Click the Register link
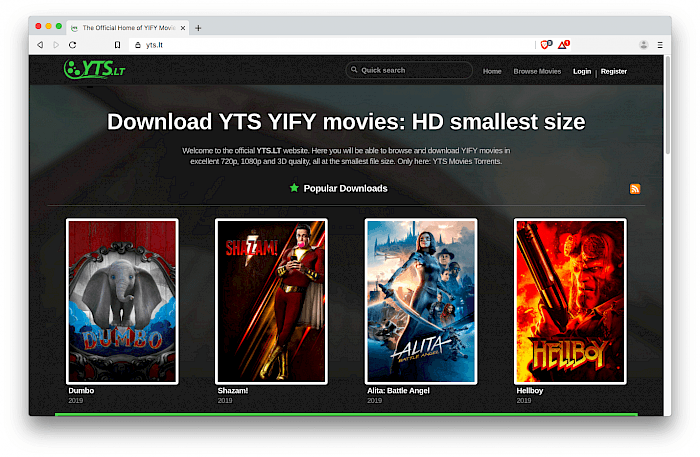 pos(613,71)
